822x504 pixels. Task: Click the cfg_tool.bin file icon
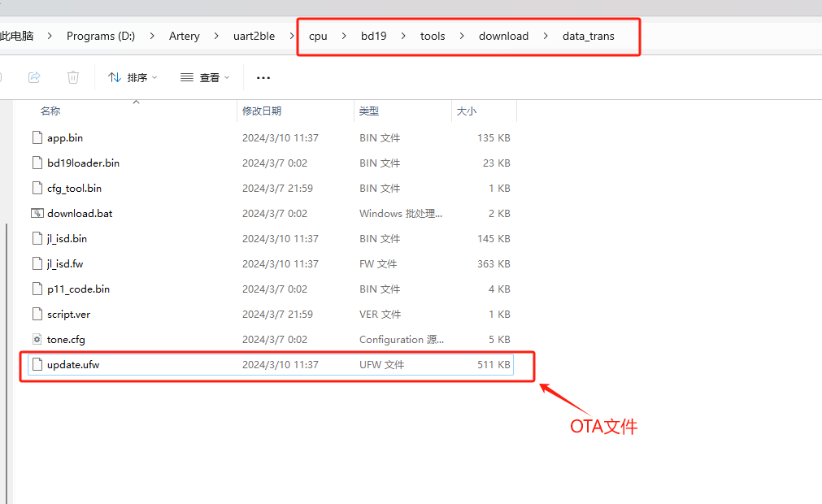pos(37,188)
